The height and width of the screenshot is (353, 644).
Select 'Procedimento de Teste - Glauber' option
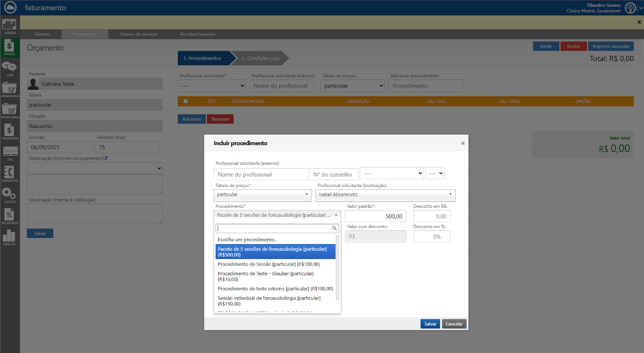click(x=275, y=276)
